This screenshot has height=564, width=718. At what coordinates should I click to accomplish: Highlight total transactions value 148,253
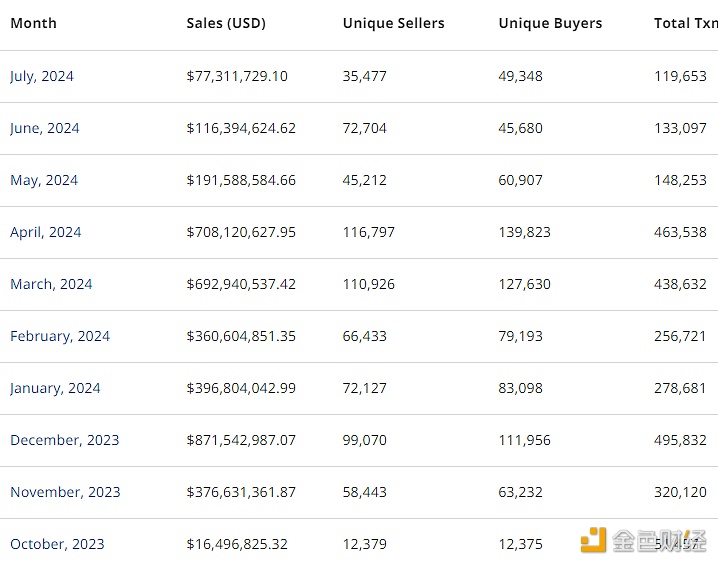point(680,180)
